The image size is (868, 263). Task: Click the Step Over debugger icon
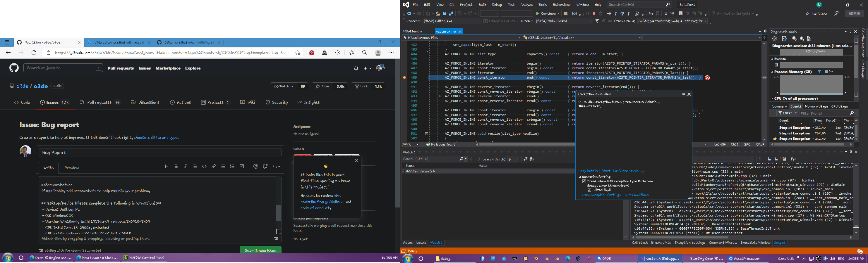pyautogui.click(x=622, y=13)
